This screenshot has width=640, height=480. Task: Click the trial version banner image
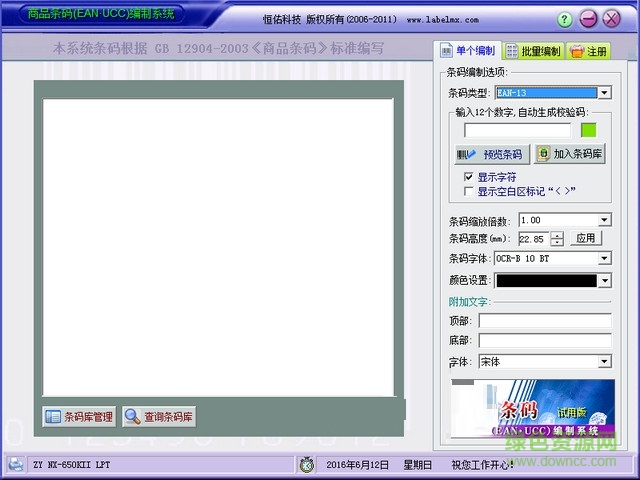532,409
